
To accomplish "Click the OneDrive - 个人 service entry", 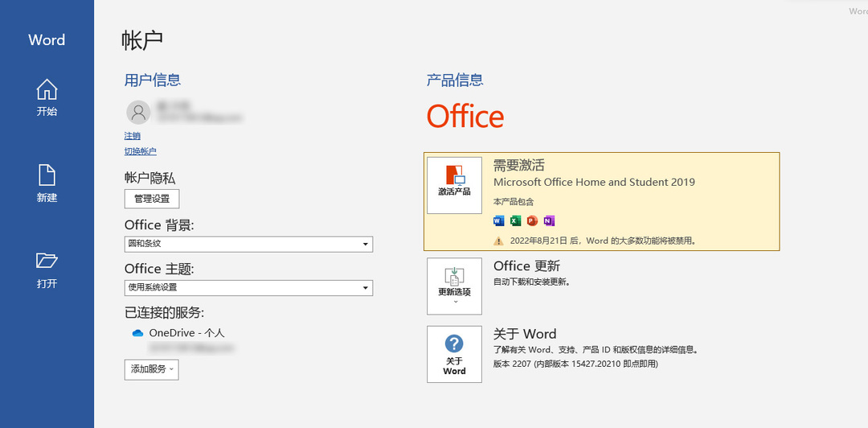I will tap(186, 333).
